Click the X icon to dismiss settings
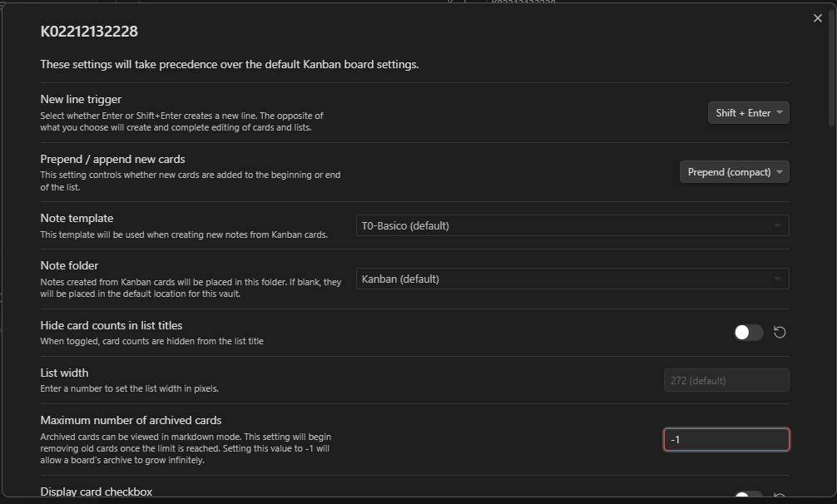The height and width of the screenshot is (504, 837). [817, 17]
